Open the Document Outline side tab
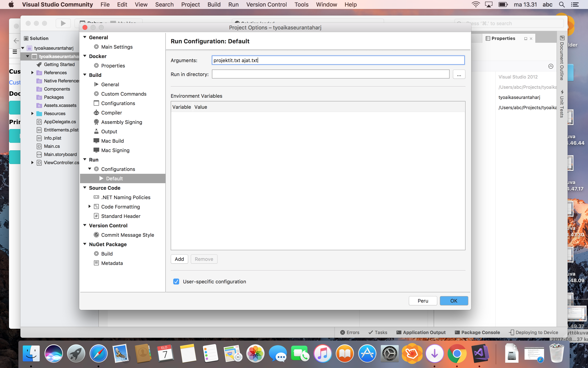 click(562, 58)
